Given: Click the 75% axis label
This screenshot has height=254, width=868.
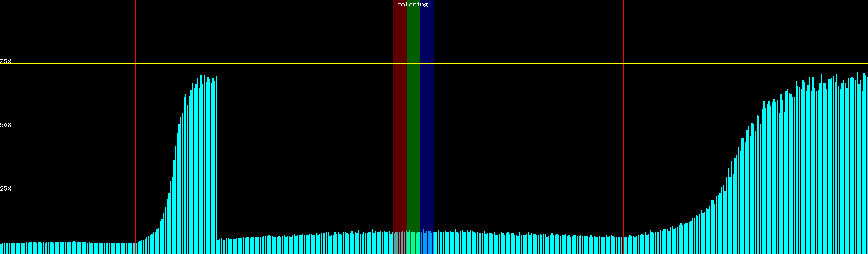Looking at the screenshot, I should [x=6, y=61].
